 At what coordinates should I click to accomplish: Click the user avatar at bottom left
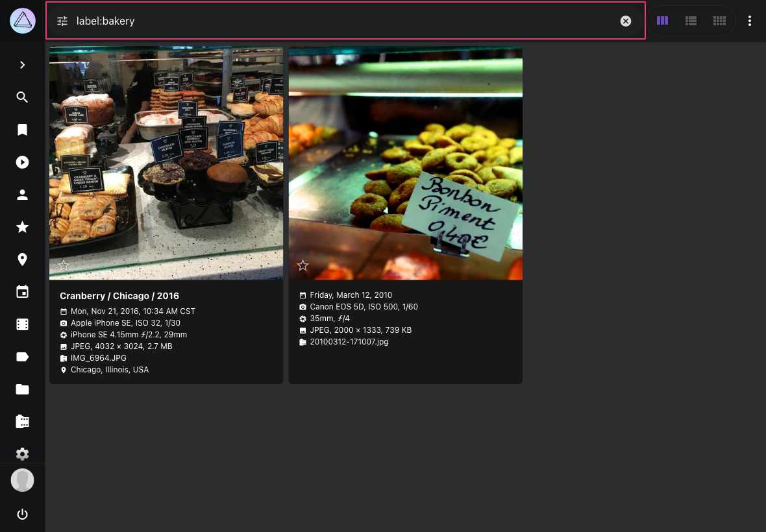point(22,480)
